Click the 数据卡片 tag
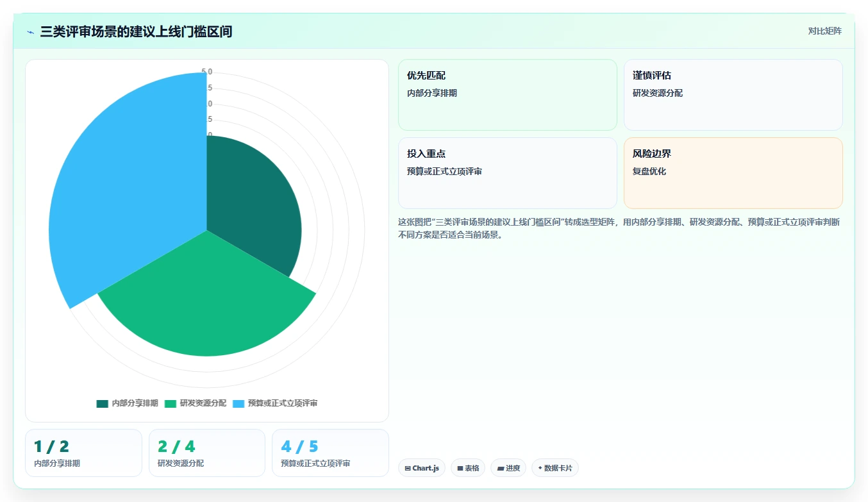Viewport: 868px width, 502px height. pos(555,468)
